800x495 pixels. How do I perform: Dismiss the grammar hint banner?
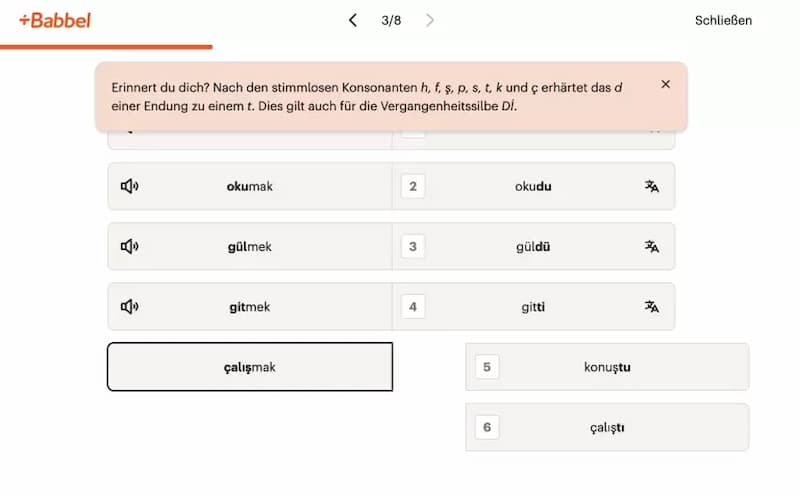point(666,85)
